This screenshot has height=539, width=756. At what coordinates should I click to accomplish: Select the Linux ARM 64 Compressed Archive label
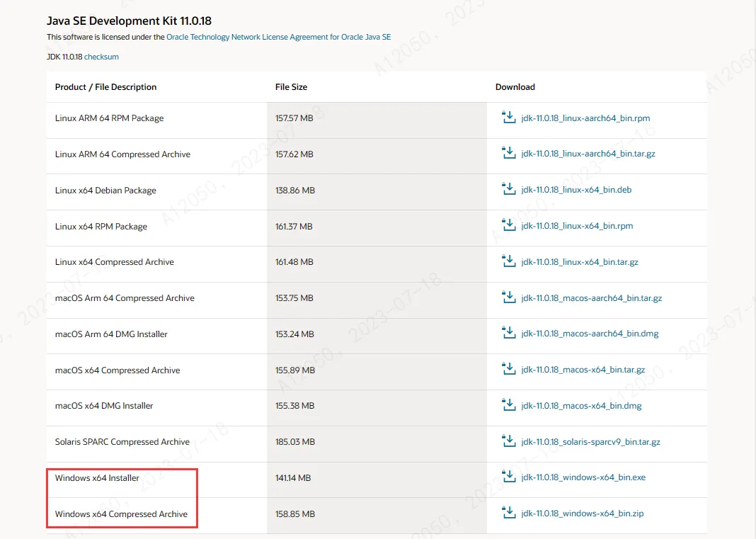[x=122, y=154]
